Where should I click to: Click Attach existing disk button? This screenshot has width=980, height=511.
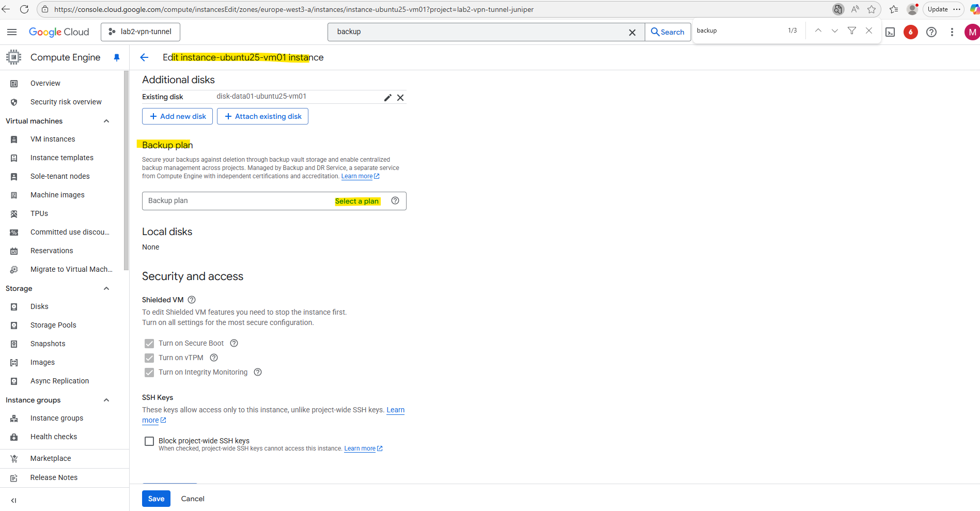coord(263,116)
